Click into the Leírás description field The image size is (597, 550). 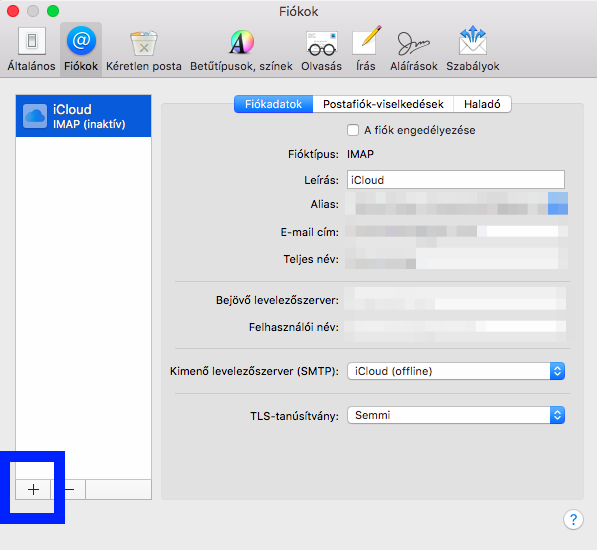(x=456, y=180)
